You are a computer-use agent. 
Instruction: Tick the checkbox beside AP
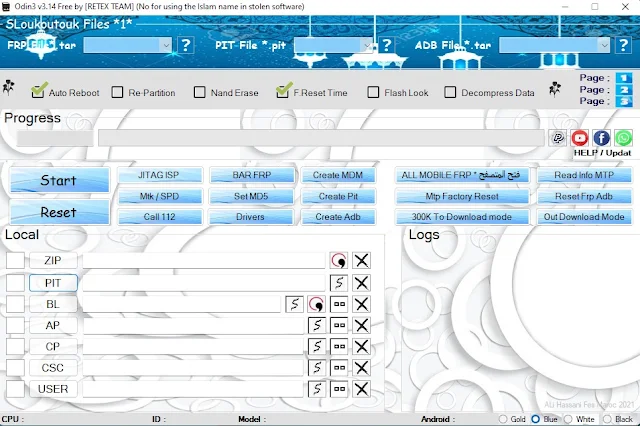click(x=16, y=325)
